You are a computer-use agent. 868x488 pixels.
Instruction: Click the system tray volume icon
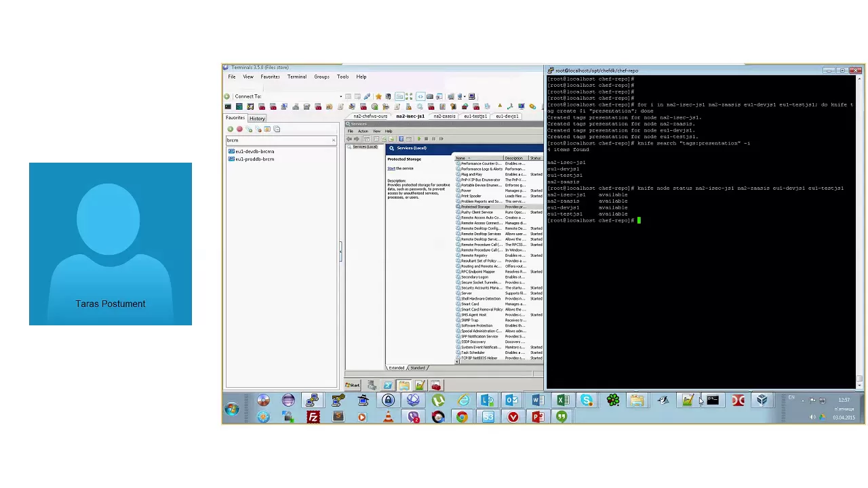812,417
